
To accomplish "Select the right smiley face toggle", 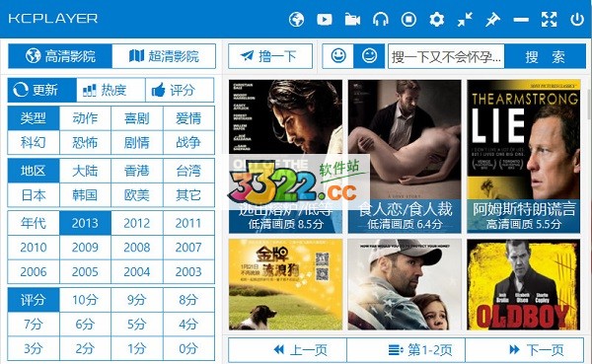I will pyautogui.click(x=369, y=56).
